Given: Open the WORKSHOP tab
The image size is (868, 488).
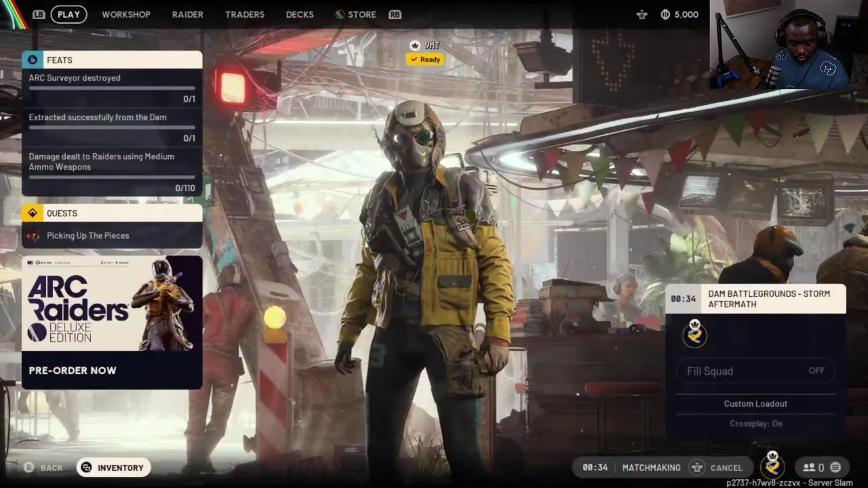Looking at the screenshot, I should (x=126, y=14).
